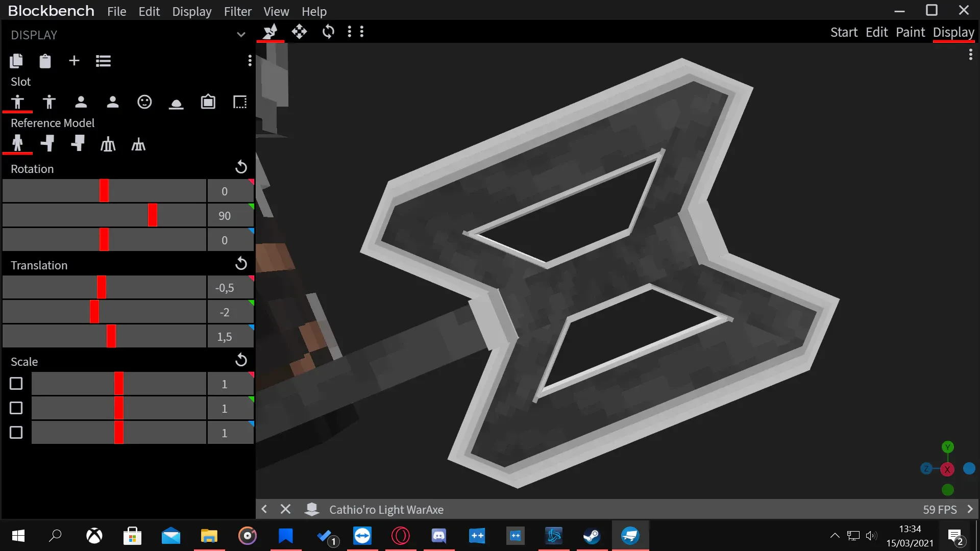Select the Item Frame slot icon

click(208, 102)
